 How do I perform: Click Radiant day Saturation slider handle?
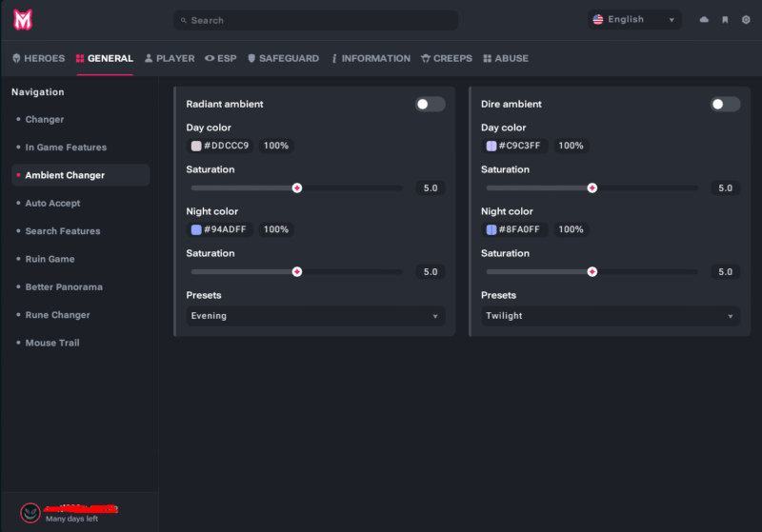297,187
